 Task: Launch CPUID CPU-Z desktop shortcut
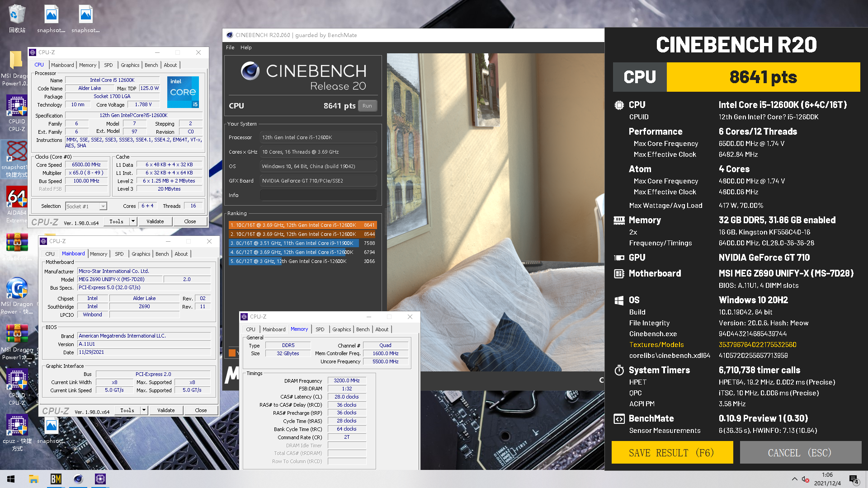17,113
